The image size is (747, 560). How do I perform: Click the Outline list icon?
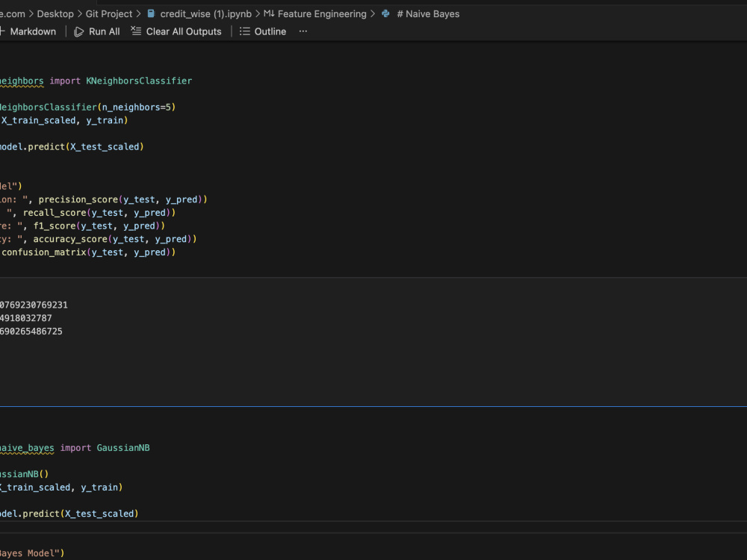[x=244, y=31]
